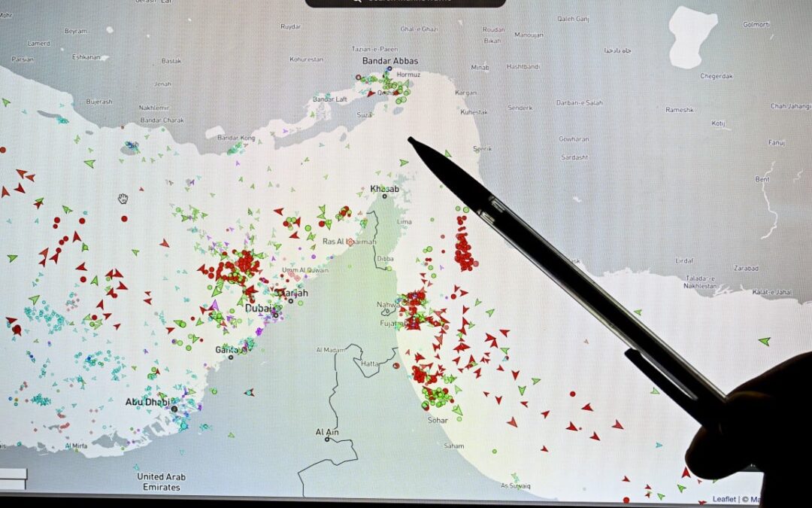
Task: Click the Al Ain city dot marker
Action: (x=327, y=440)
